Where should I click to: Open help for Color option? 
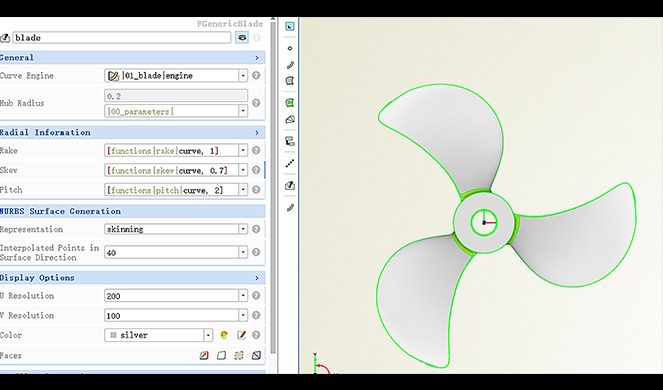point(256,335)
